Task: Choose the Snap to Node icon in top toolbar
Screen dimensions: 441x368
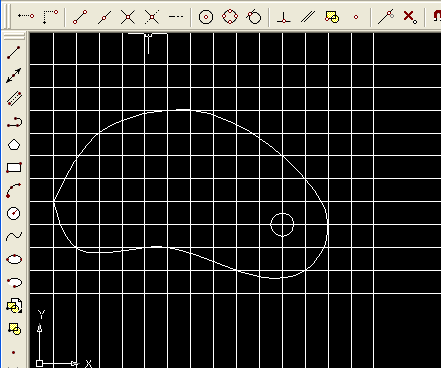Action: click(356, 17)
